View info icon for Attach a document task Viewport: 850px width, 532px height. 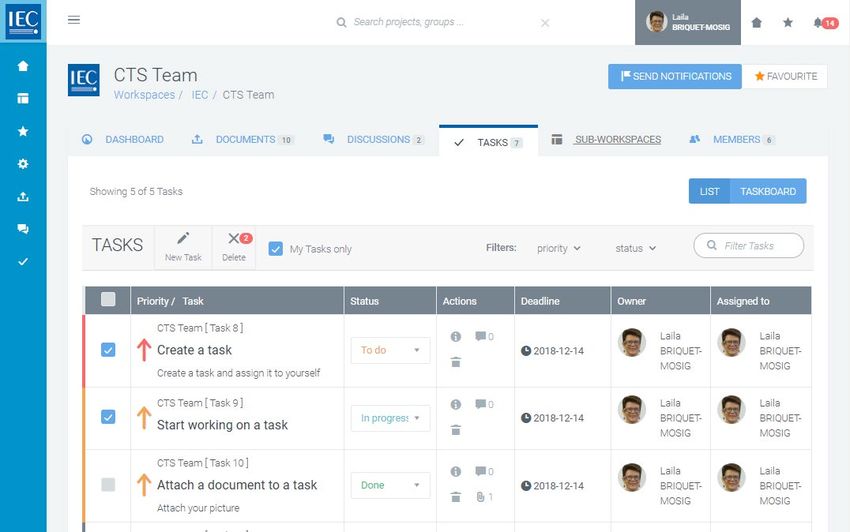(x=456, y=472)
